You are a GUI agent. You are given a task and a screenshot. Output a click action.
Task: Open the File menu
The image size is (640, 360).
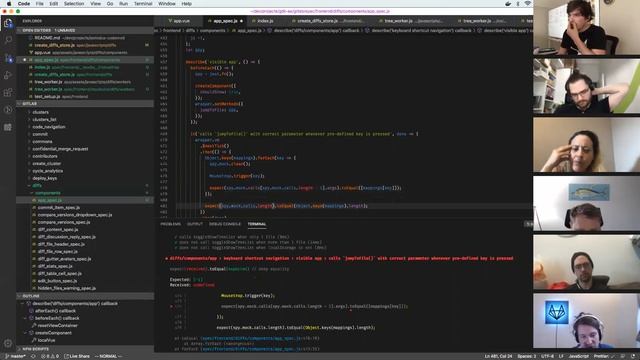(x=40, y=4)
